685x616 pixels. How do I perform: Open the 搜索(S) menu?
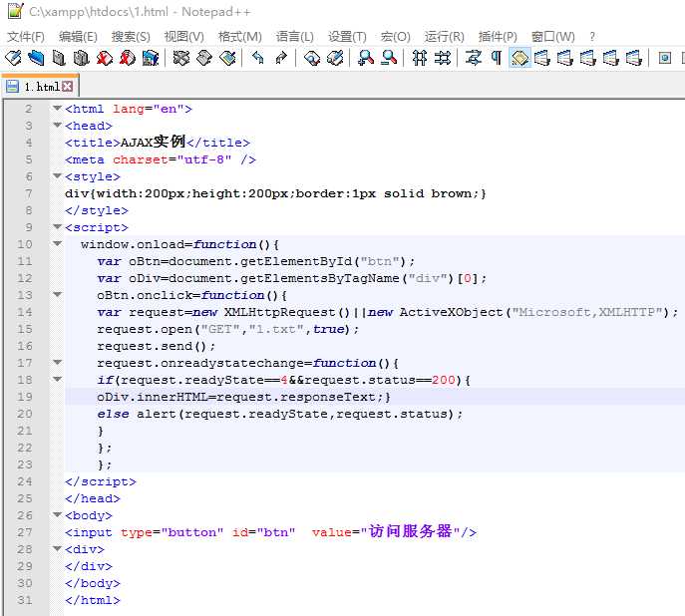pyautogui.click(x=131, y=37)
